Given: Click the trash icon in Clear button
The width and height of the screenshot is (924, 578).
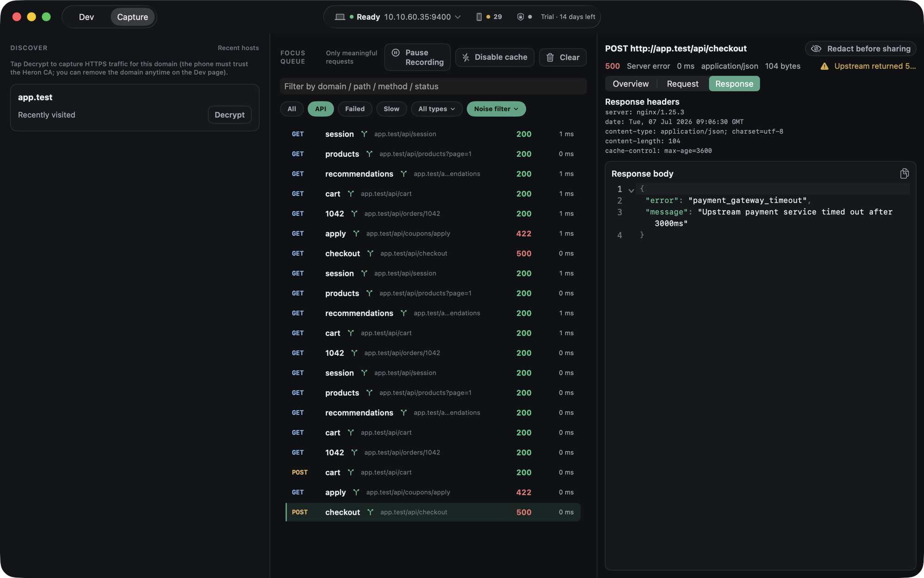Looking at the screenshot, I should (x=550, y=57).
